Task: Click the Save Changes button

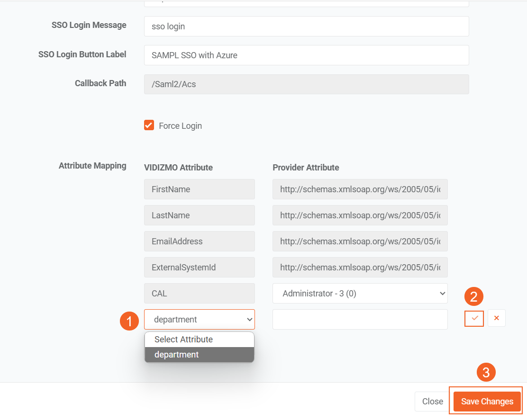Action: point(487,402)
